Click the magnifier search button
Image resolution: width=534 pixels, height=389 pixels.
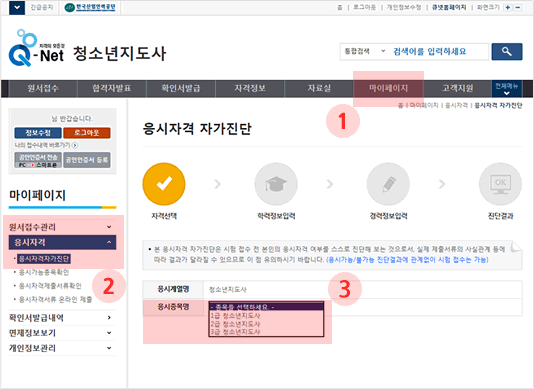(x=507, y=51)
